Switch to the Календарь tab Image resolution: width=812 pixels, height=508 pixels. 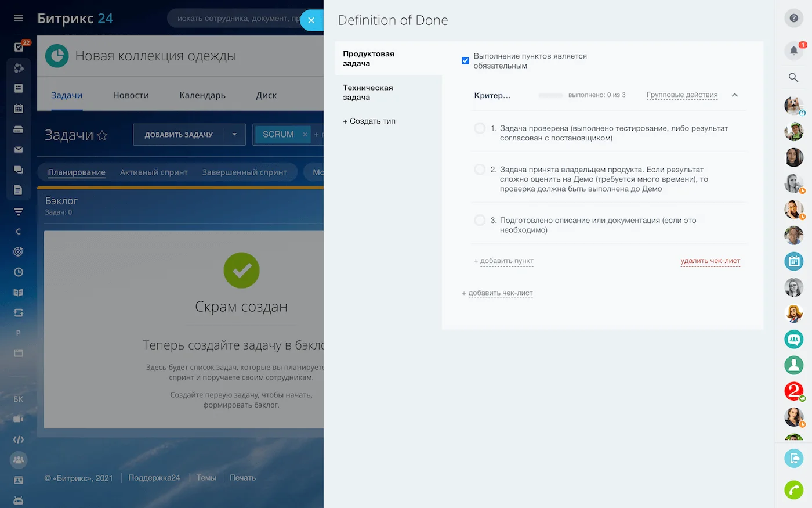(x=202, y=95)
